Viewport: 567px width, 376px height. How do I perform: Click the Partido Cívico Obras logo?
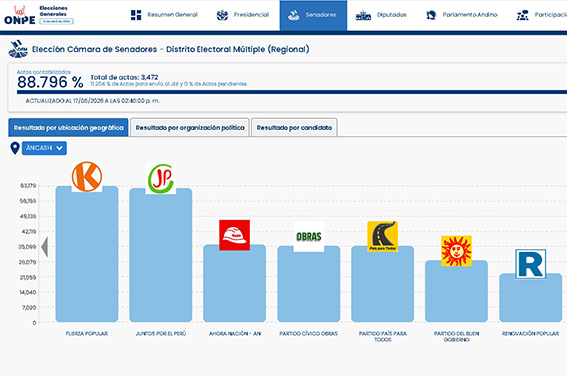click(309, 236)
